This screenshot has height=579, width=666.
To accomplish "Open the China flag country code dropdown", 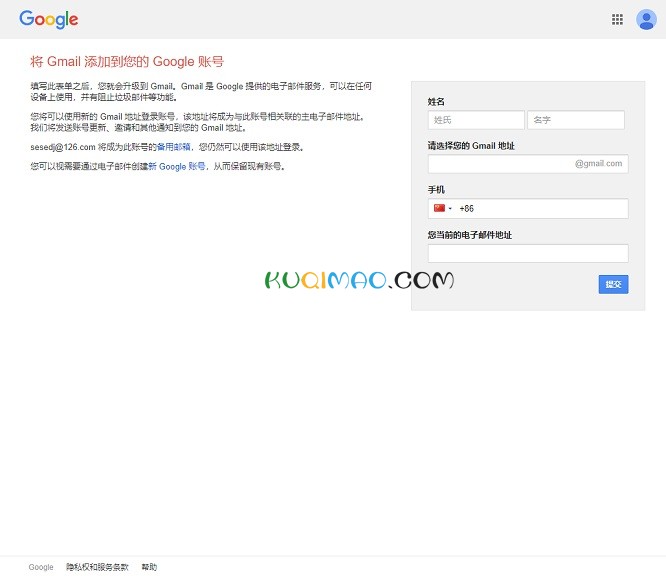I will click(x=443, y=208).
